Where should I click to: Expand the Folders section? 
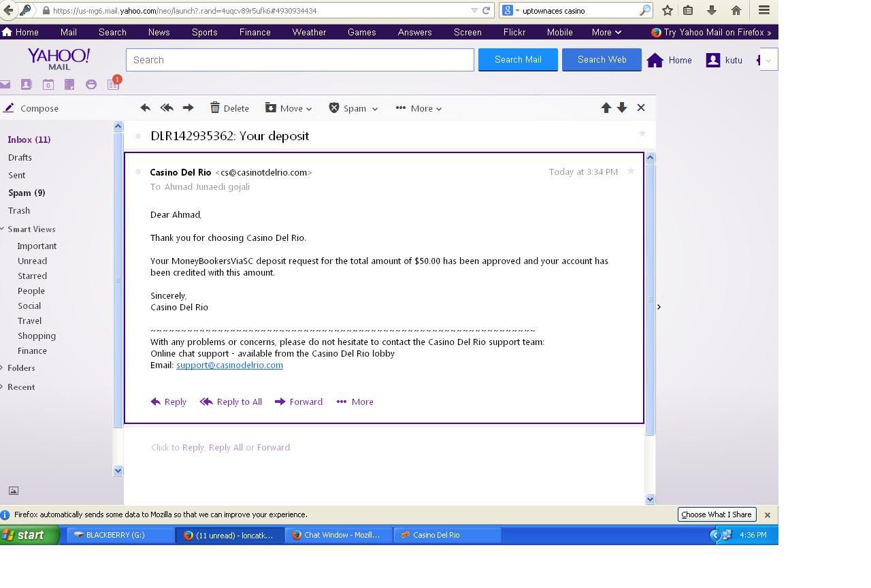[20, 367]
